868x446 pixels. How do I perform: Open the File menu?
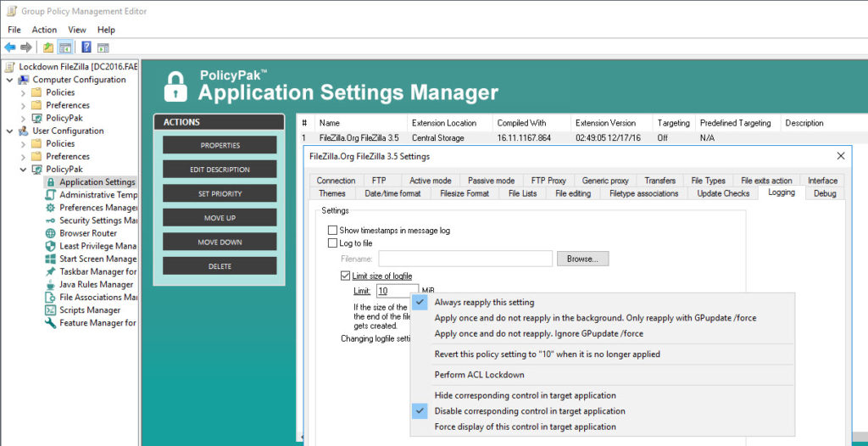click(14, 30)
